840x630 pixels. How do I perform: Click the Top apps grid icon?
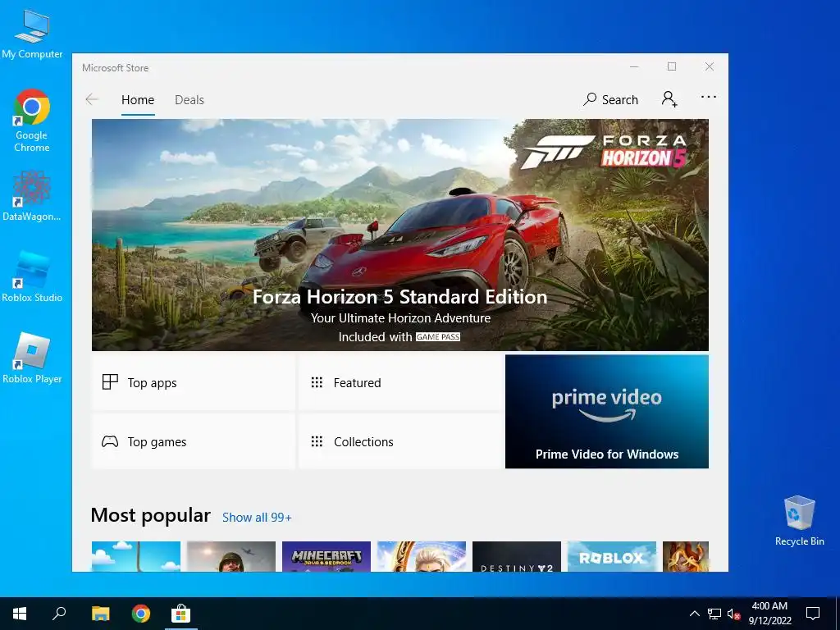110,382
